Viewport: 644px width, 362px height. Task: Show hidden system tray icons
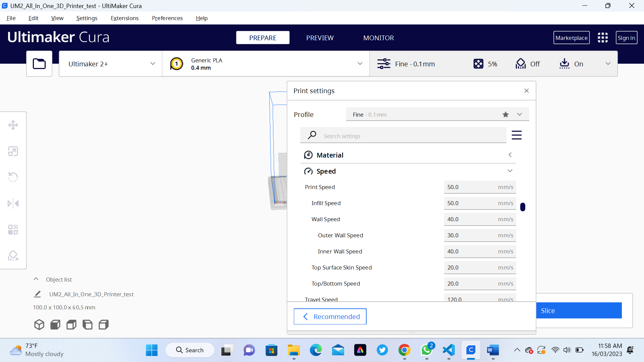(517, 350)
